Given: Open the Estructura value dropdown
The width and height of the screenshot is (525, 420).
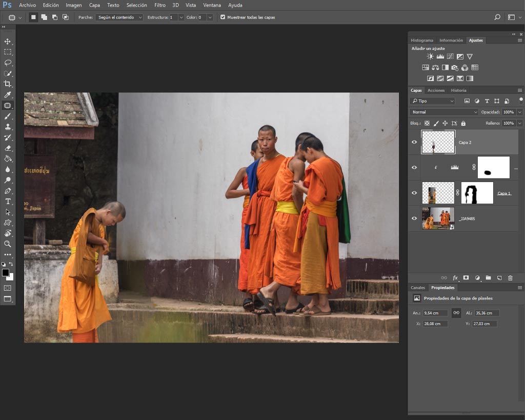Looking at the screenshot, I should pyautogui.click(x=181, y=17).
